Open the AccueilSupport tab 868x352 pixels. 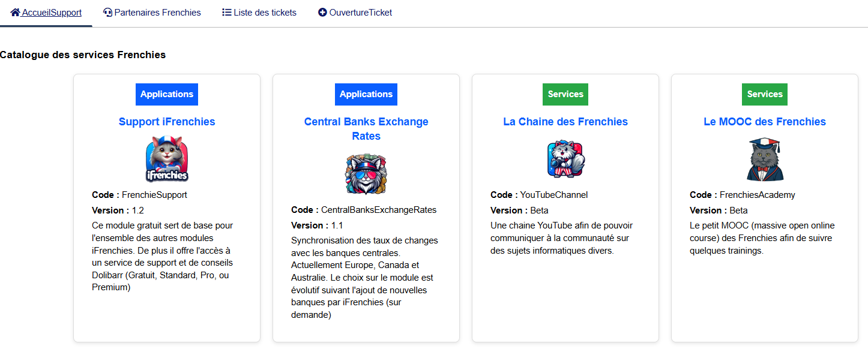[52, 12]
